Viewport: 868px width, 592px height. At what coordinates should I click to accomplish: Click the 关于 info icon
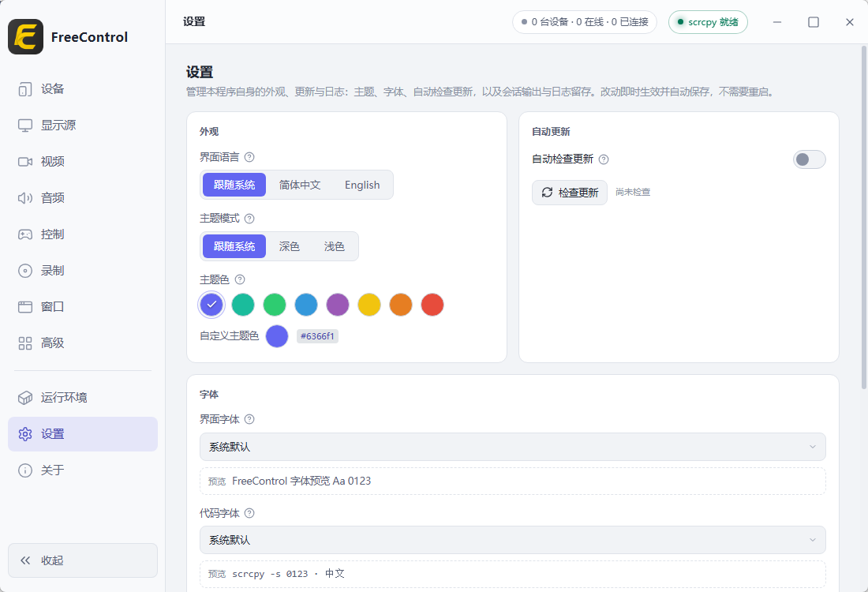click(x=25, y=470)
